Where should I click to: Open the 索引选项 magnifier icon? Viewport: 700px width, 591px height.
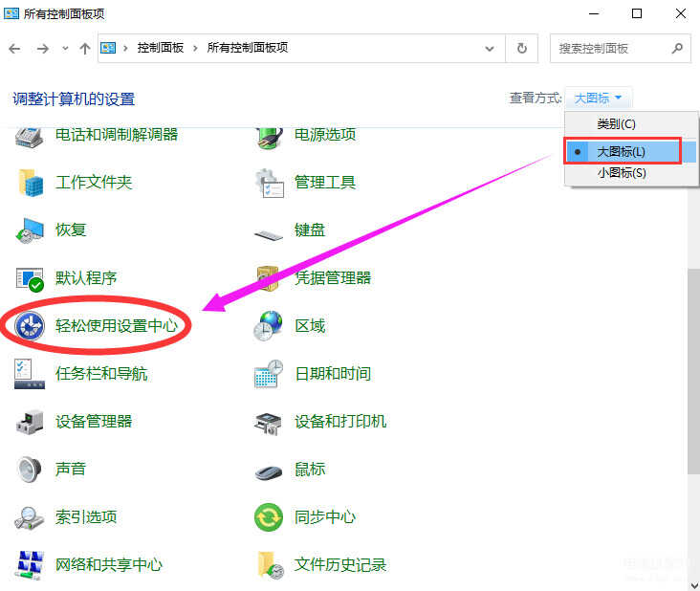click(29, 517)
